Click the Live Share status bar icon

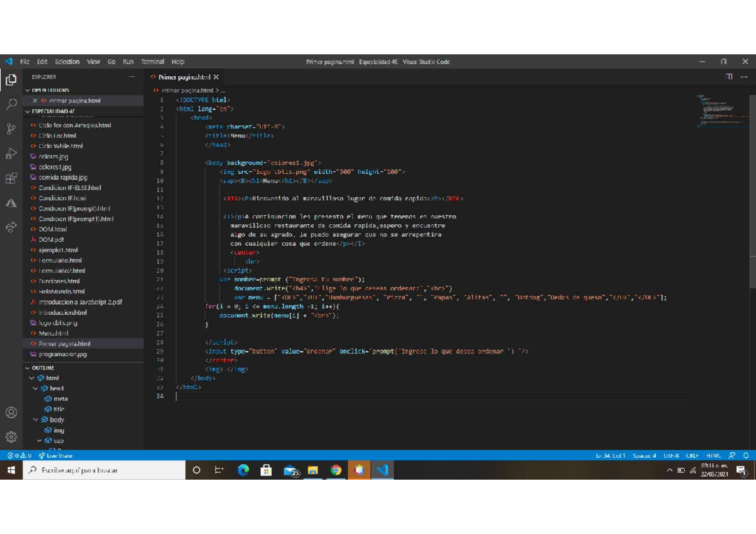pyautogui.click(x=55, y=455)
